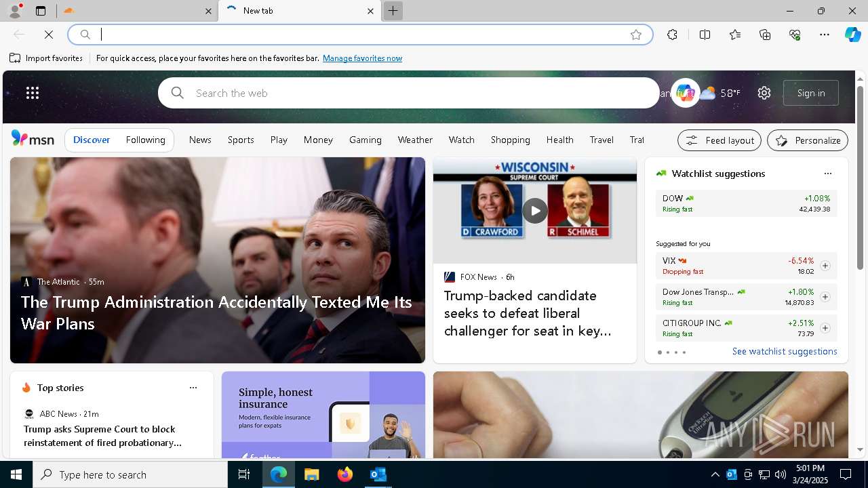Click See watchlist suggestions link
The height and width of the screenshot is (488, 868).
click(785, 351)
